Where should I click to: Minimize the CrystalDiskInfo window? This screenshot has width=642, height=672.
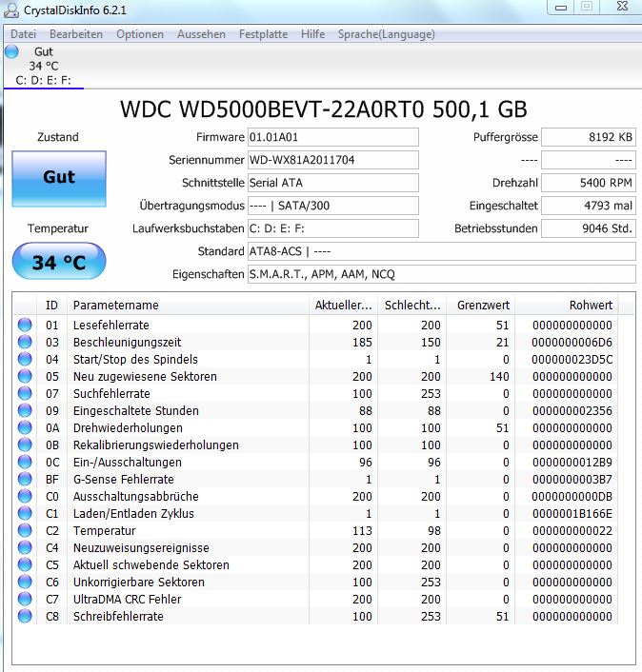click(x=561, y=8)
